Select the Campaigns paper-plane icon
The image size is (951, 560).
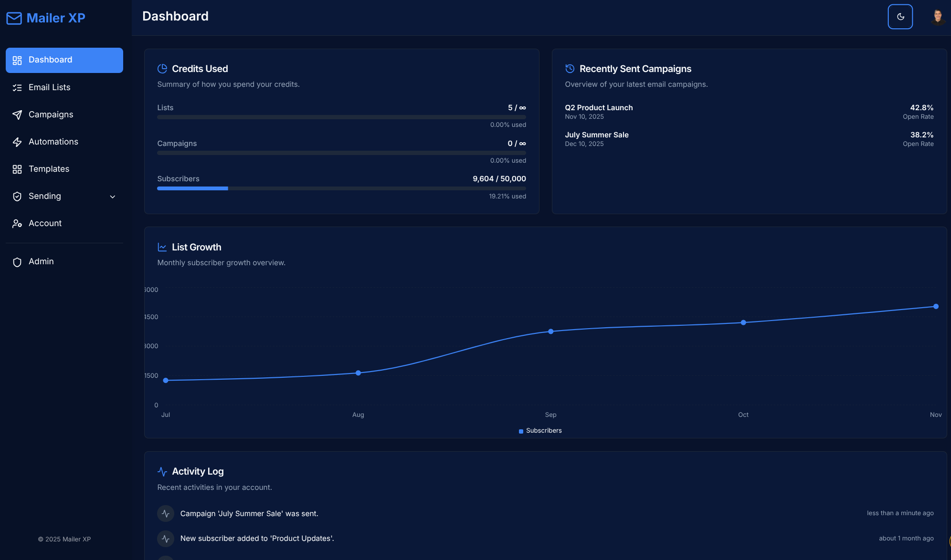[17, 114]
